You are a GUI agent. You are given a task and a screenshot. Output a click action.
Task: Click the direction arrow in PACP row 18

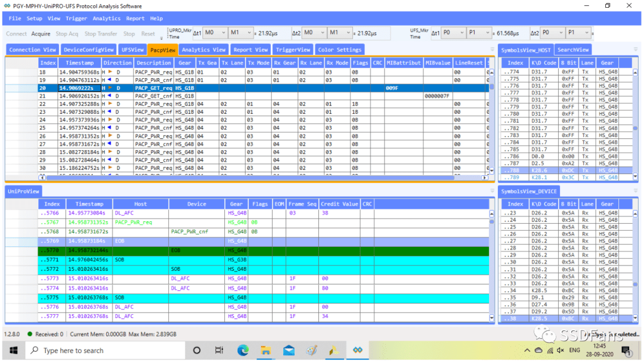[110, 72]
